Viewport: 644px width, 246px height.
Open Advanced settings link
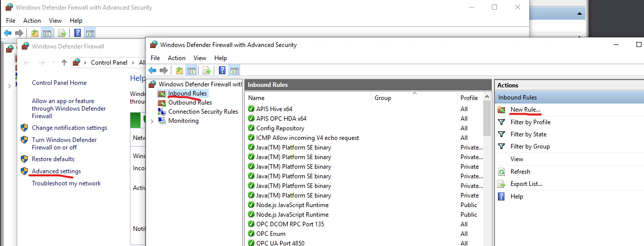click(x=56, y=171)
